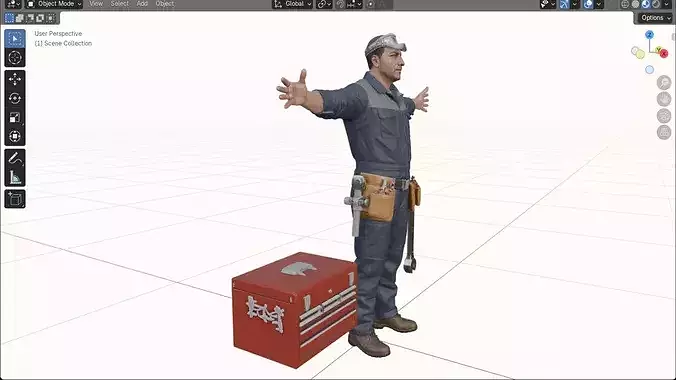Click the User Perspective label

click(58, 34)
